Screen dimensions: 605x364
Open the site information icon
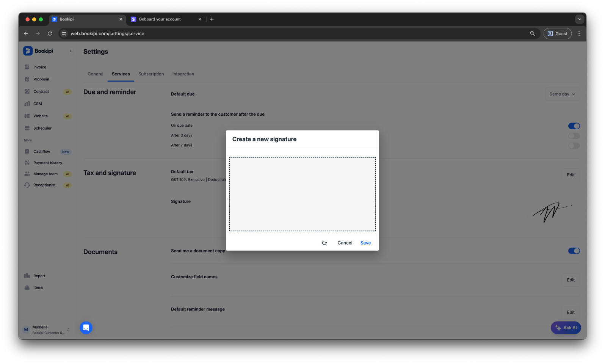coord(64,33)
